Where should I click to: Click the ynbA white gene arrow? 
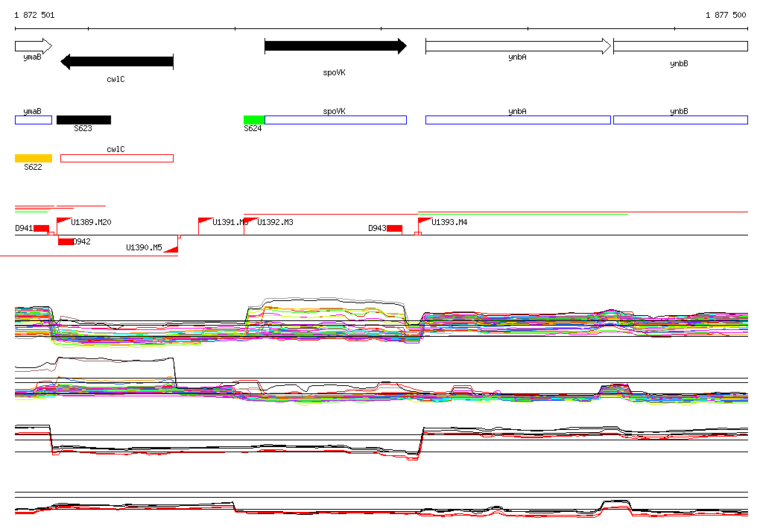tap(518, 46)
